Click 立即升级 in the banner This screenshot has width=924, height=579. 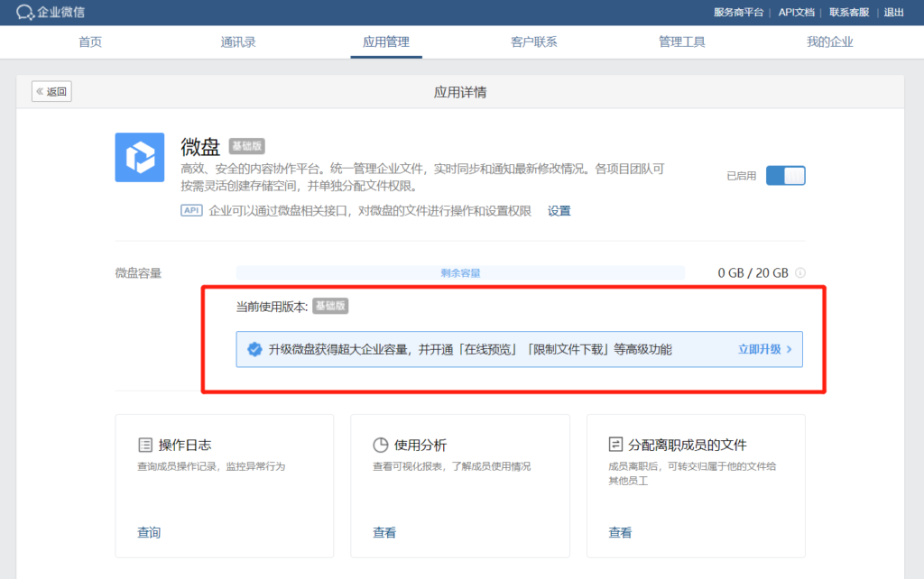point(760,349)
